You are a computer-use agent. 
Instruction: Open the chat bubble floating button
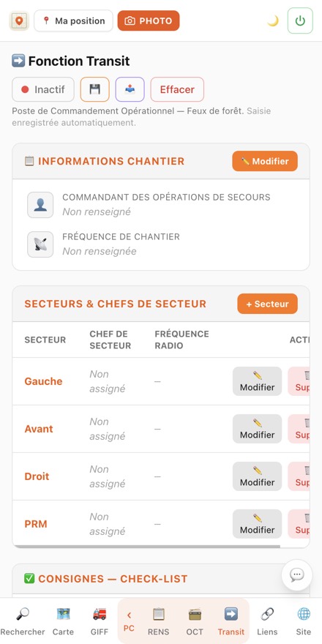click(x=297, y=575)
